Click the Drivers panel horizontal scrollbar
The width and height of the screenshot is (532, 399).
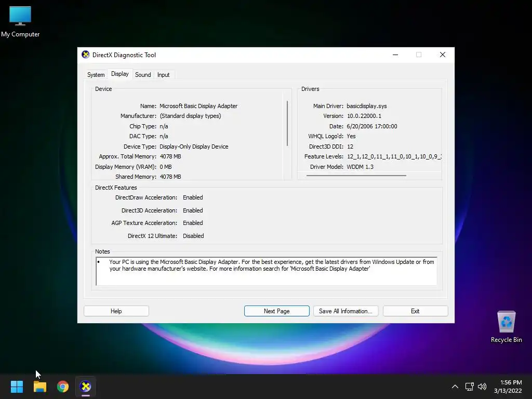(x=356, y=176)
